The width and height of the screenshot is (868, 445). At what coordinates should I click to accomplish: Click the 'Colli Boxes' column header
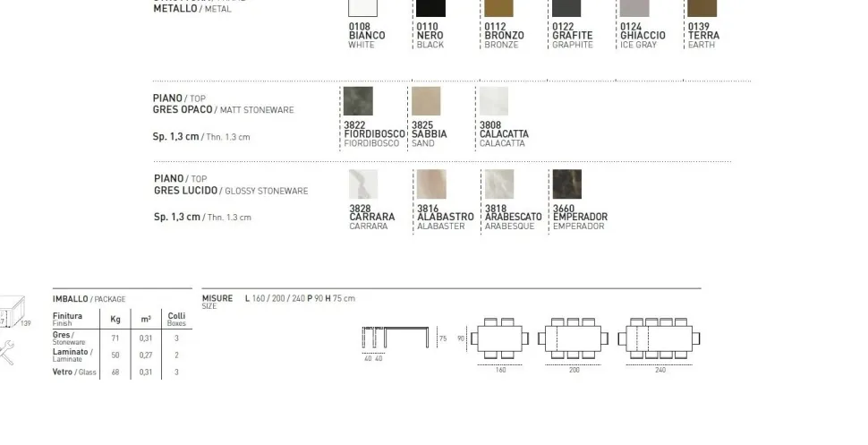[176, 319]
